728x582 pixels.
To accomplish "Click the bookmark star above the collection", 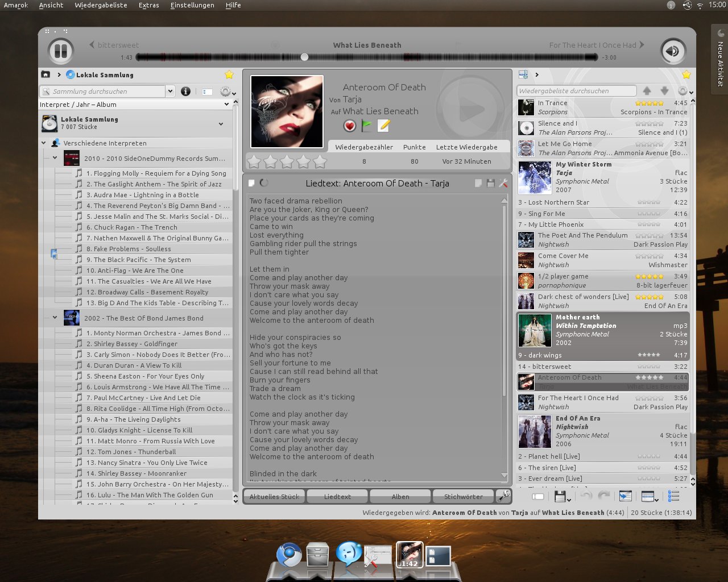I will click(x=229, y=74).
